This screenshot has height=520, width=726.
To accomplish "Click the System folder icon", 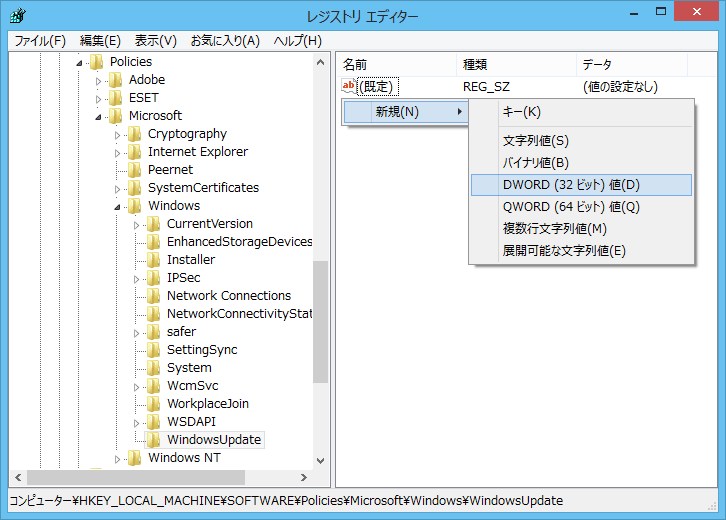I will point(154,368).
